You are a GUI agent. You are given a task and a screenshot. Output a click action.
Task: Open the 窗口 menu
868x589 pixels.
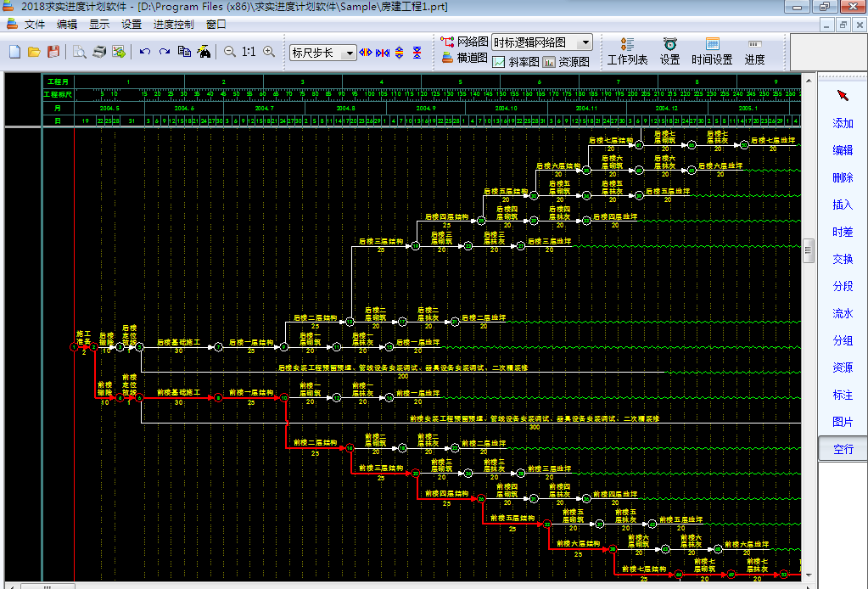[216, 25]
